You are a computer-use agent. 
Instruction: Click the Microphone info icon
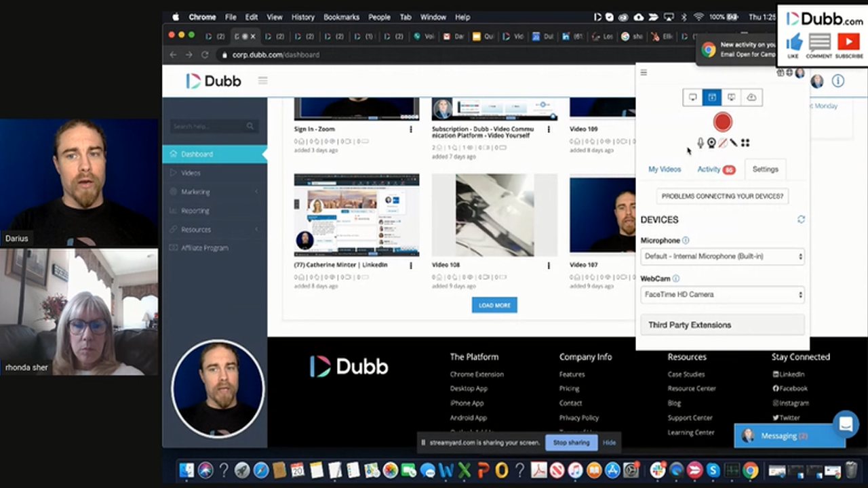(x=686, y=241)
